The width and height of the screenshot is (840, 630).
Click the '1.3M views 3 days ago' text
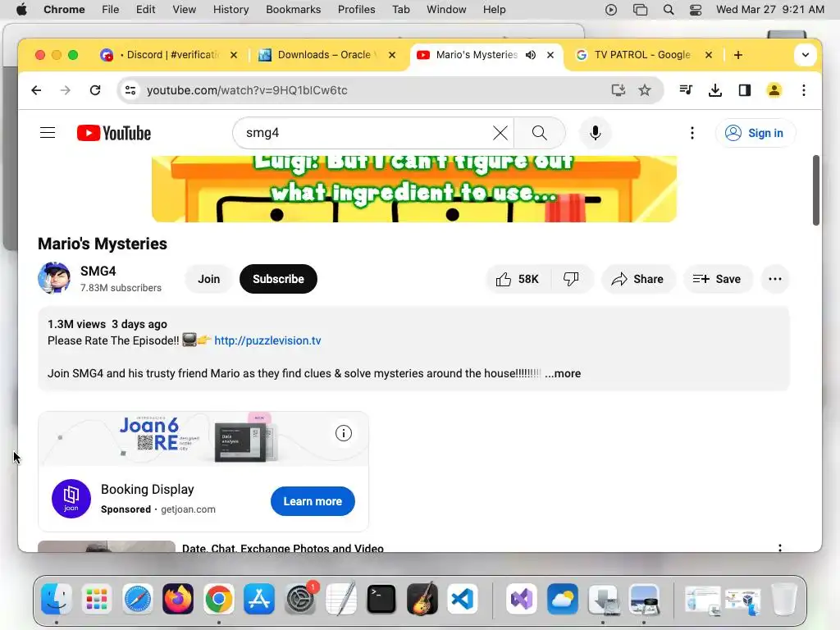point(107,324)
